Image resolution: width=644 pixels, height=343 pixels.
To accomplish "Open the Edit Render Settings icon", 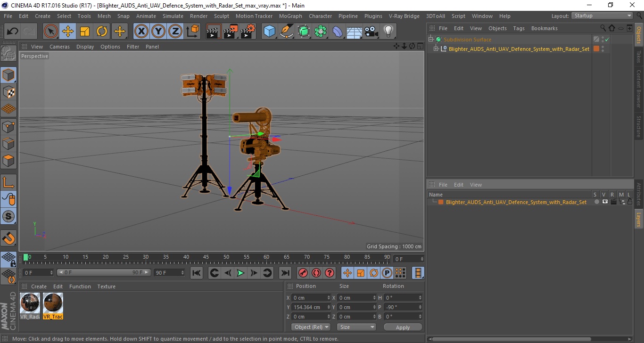I will coord(248,32).
